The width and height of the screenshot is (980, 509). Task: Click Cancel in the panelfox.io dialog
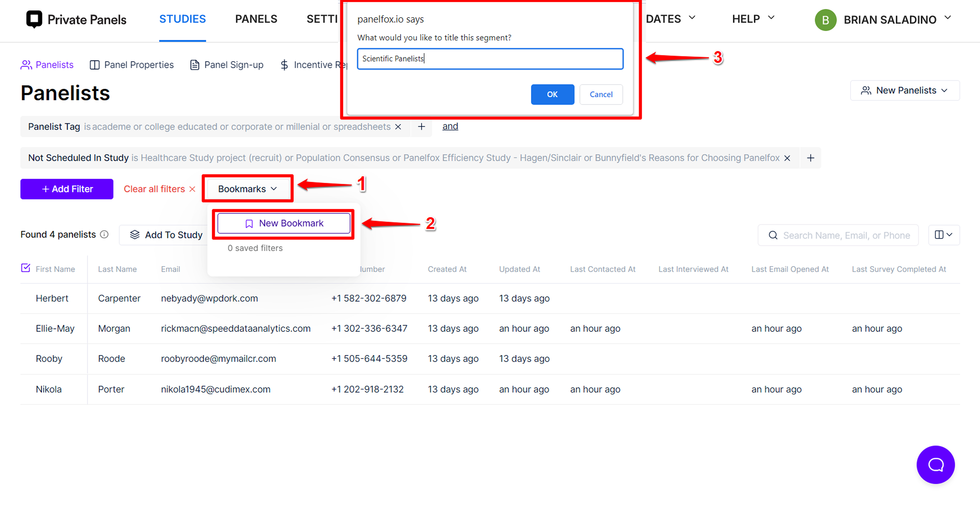pos(601,94)
